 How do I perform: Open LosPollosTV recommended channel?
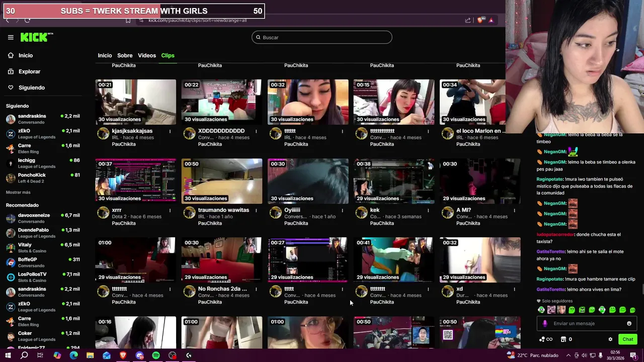click(43, 277)
